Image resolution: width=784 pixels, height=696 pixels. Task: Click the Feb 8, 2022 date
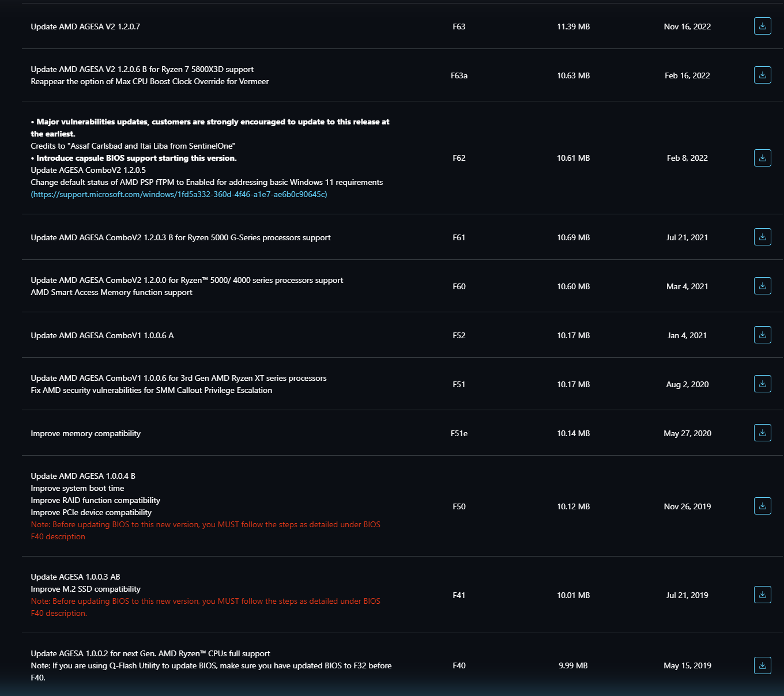(x=687, y=158)
